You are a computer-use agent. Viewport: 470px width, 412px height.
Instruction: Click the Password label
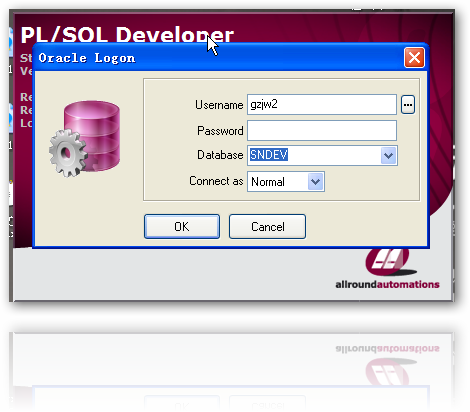[x=220, y=131]
